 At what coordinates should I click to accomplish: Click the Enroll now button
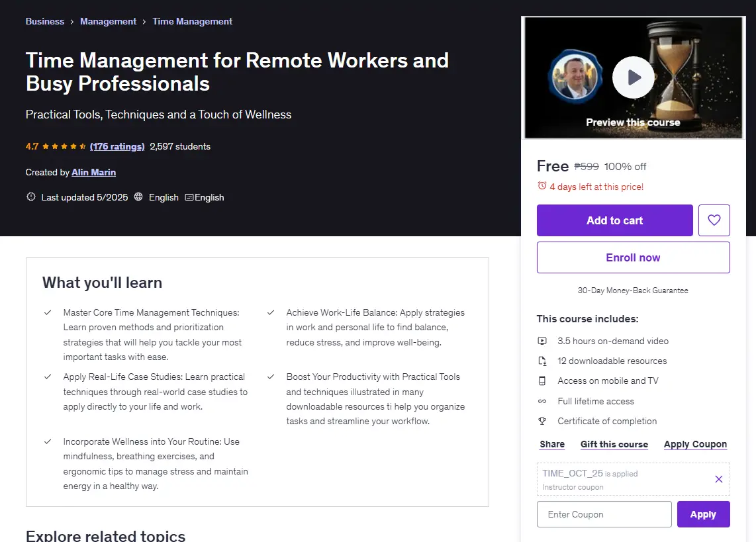(633, 257)
